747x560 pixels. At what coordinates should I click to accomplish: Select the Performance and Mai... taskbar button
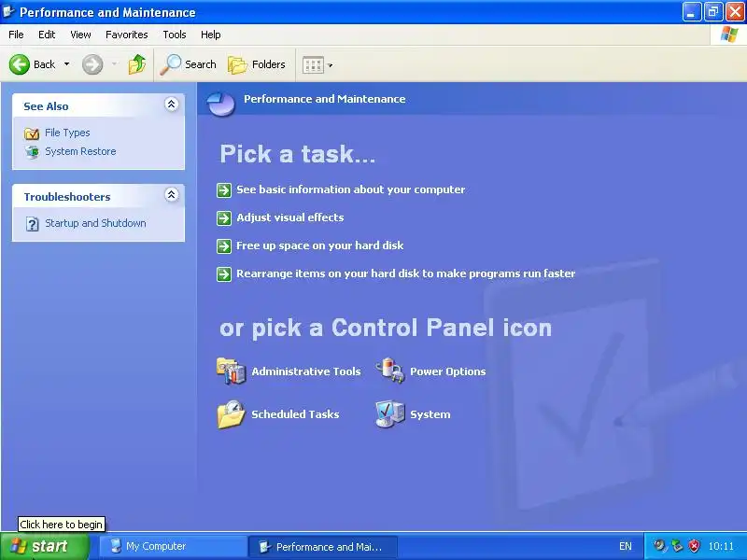[323, 547]
